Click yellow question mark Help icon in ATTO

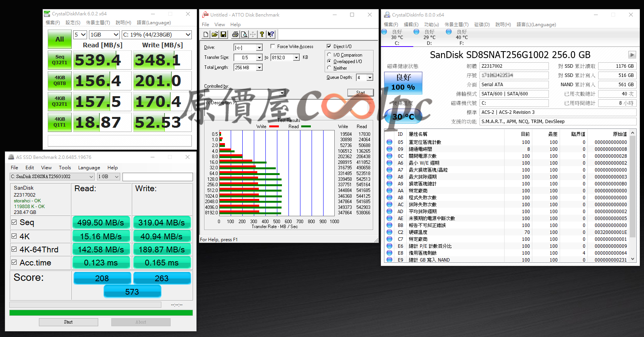click(262, 35)
